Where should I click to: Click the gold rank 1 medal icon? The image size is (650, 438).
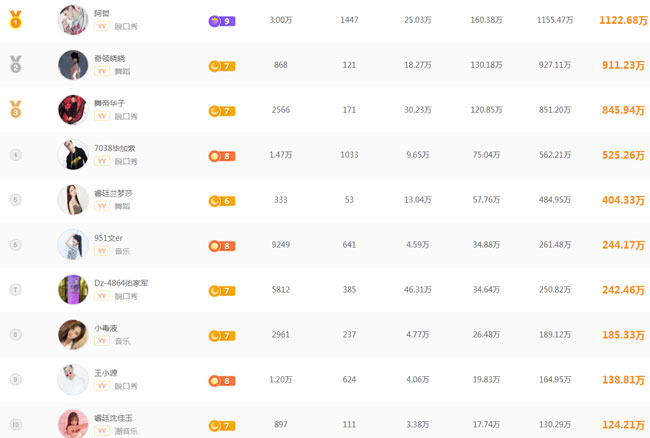[15, 19]
